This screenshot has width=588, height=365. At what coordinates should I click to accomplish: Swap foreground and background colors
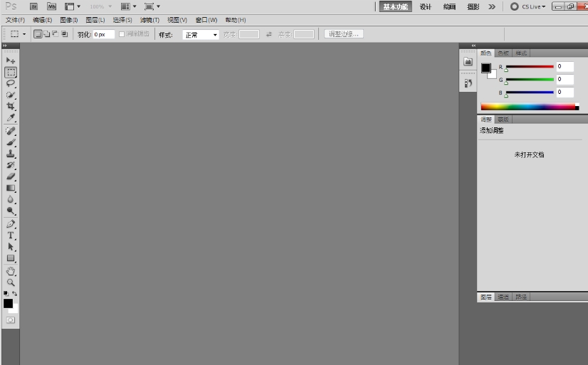[15, 293]
